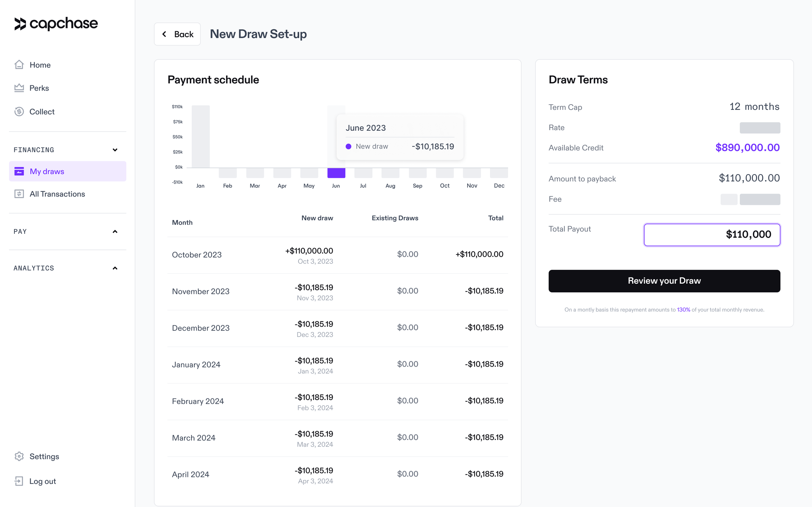The height and width of the screenshot is (507, 812).
Task: Expand the Analytics section chevron
Action: click(115, 268)
